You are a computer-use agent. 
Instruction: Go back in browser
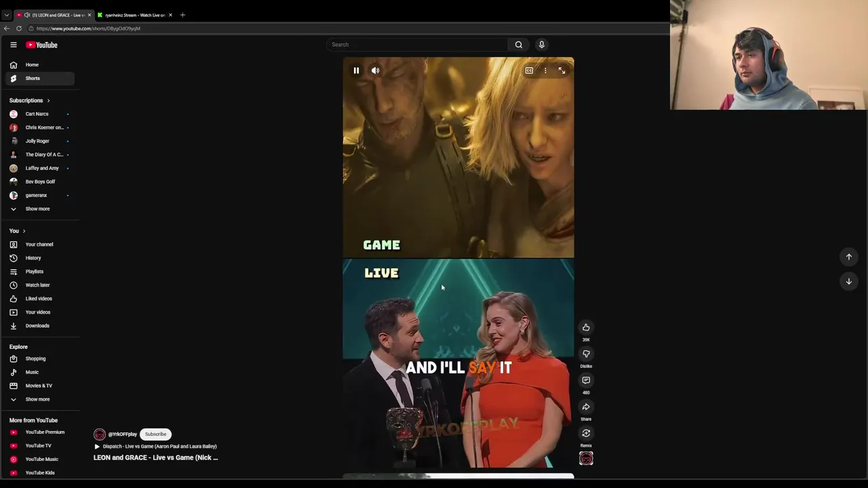click(x=6, y=28)
